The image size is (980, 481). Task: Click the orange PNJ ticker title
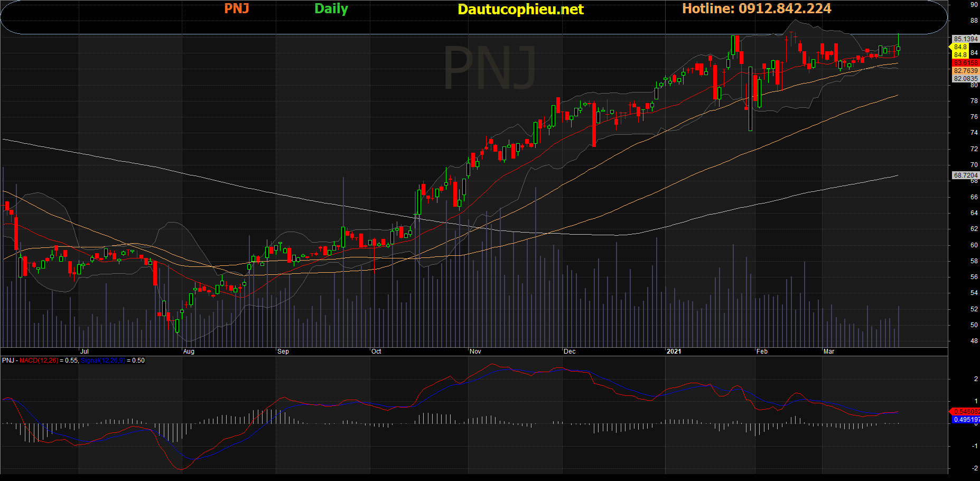coord(236,9)
